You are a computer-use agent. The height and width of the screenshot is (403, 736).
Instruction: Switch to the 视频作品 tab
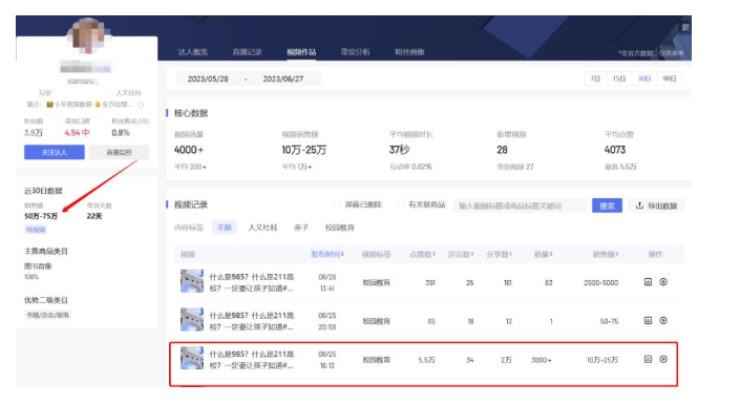[x=301, y=50]
